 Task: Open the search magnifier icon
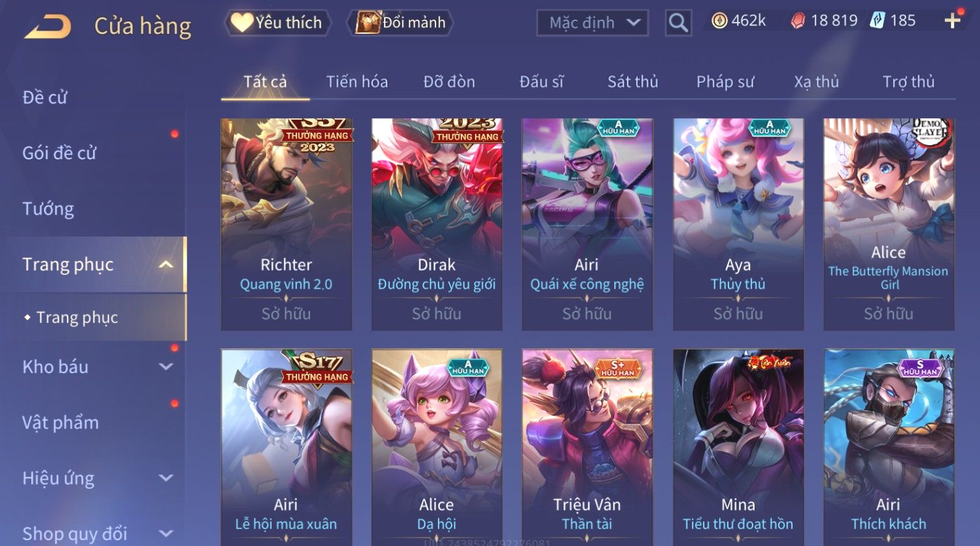click(x=678, y=23)
